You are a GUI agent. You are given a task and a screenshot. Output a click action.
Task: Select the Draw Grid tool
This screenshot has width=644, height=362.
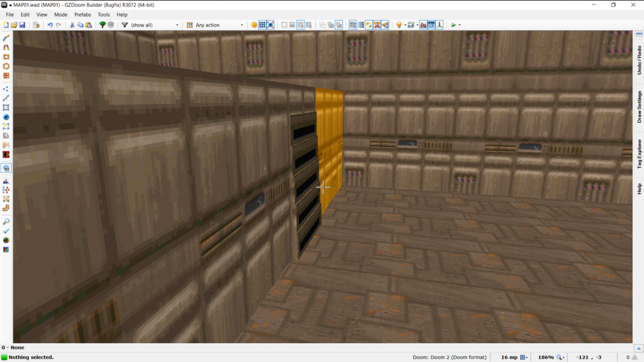pyautogui.click(x=6, y=75)
